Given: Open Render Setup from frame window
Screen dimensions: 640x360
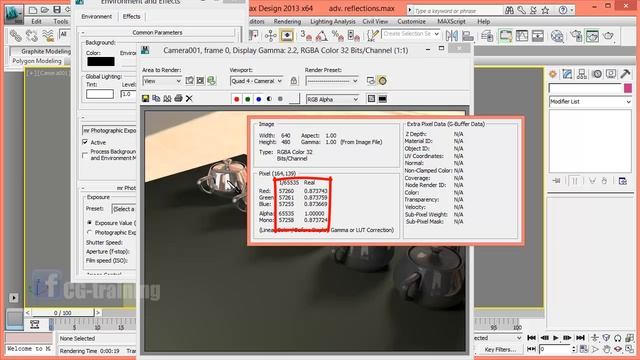Looking at the screenshot, I should coord(371,81).
